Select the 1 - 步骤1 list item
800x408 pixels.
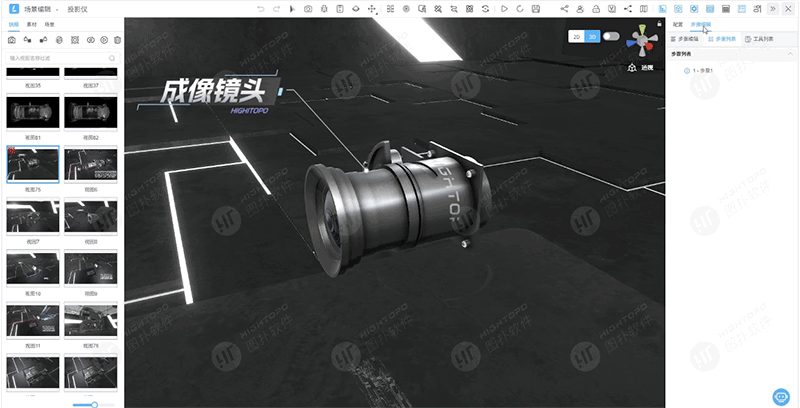tap(698, 70)
